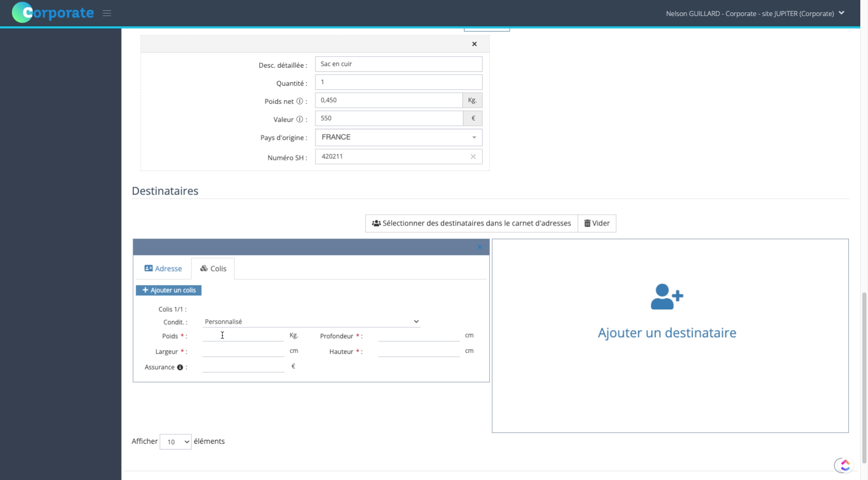Click the Largeur input field
Image resolution: width=868 pixels, height=480 pixels.
point(243,351)
